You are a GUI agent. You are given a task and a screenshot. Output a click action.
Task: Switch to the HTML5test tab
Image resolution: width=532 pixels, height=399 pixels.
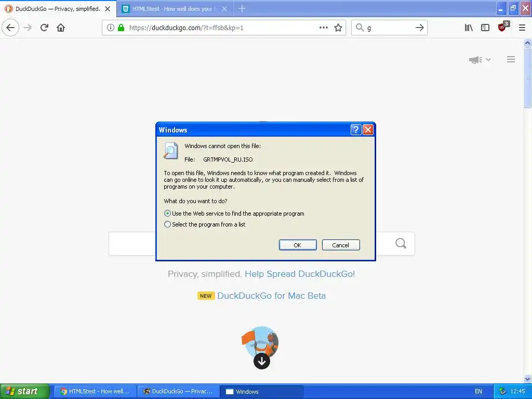(175, 9)
